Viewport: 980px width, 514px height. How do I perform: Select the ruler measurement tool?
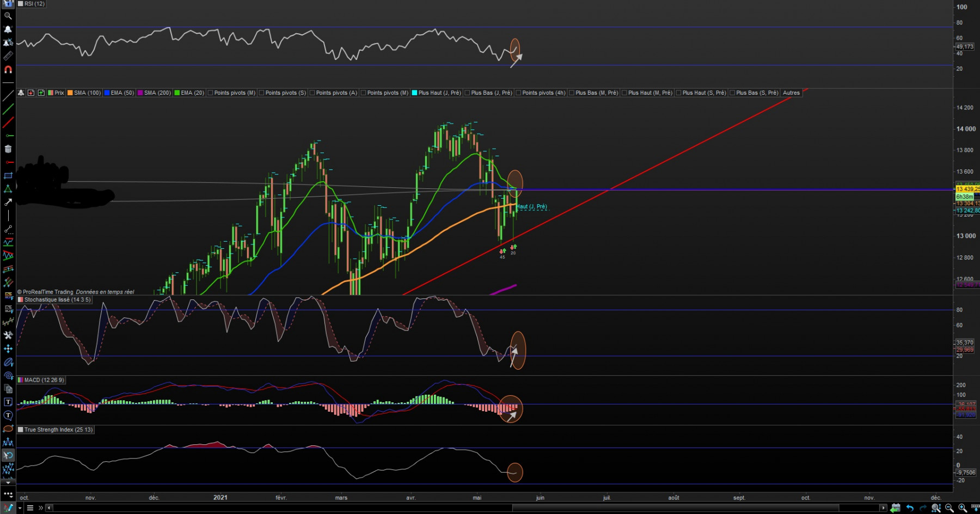(8, 56)
